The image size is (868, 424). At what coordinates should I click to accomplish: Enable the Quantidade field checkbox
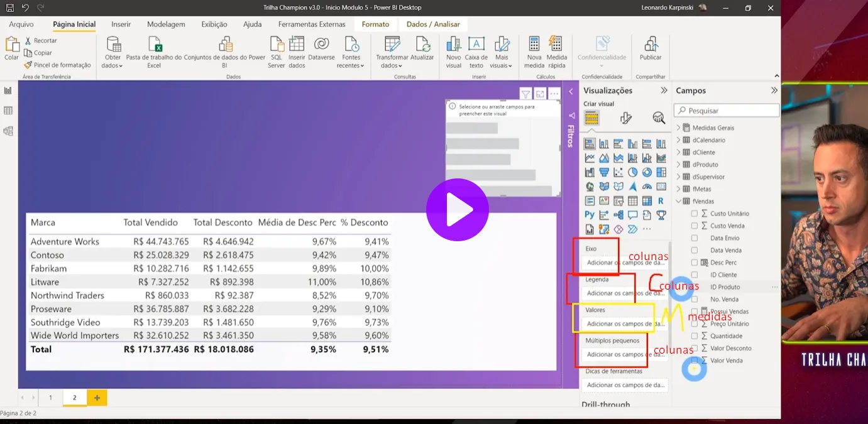click(x=695, y=336)
